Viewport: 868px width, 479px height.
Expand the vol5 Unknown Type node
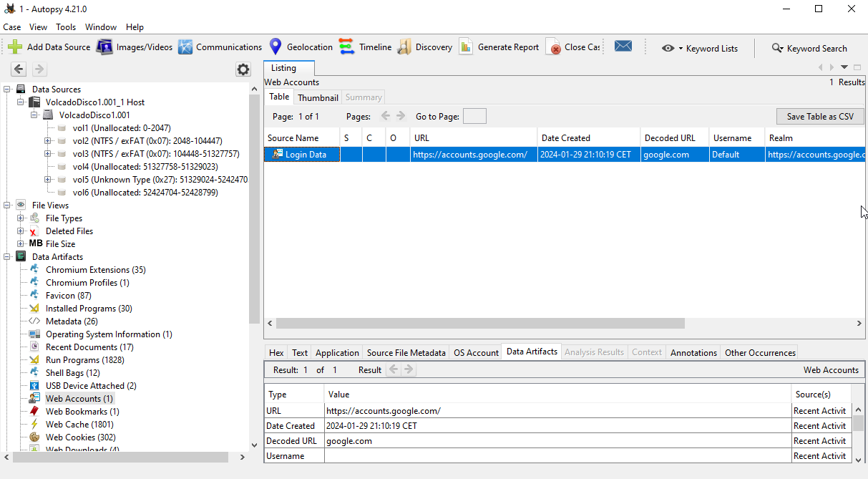point(48,180)
